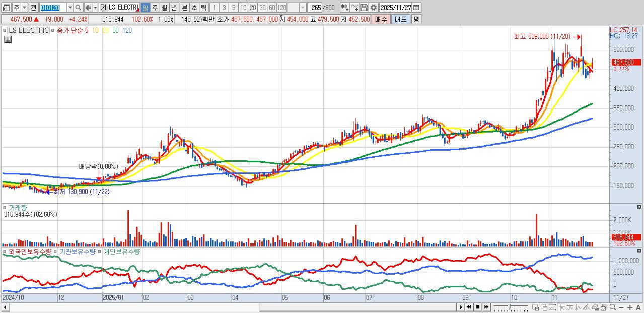Click the diagonal trendline tool icon

click(587, 307)
